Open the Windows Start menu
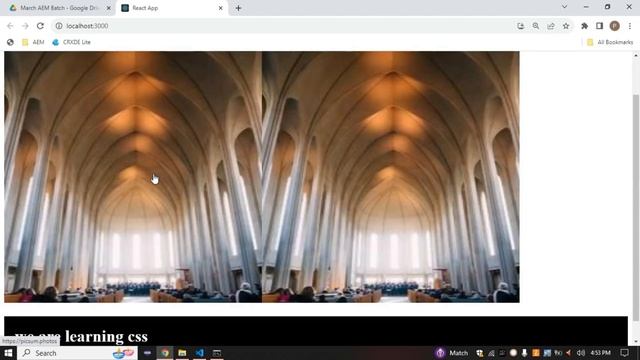Viewport: 640px width, 360px height. pyautogui.click(x=8, y=353)
